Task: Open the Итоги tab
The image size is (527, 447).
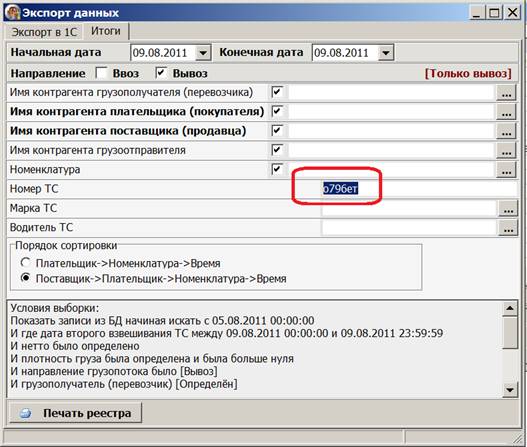Action: point(106,31)
